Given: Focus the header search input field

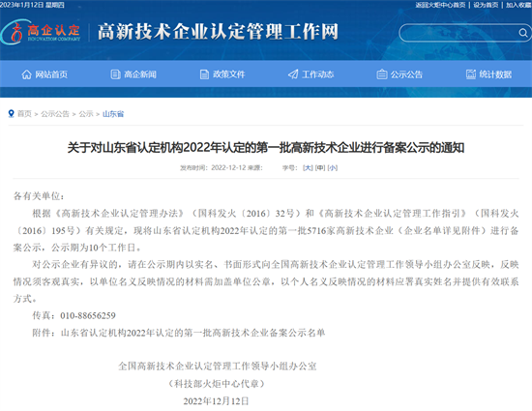Looking at the screenshot, I should [458, 33].
